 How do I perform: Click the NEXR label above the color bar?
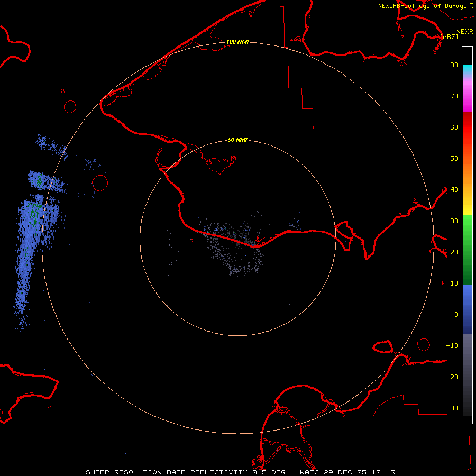464,32
